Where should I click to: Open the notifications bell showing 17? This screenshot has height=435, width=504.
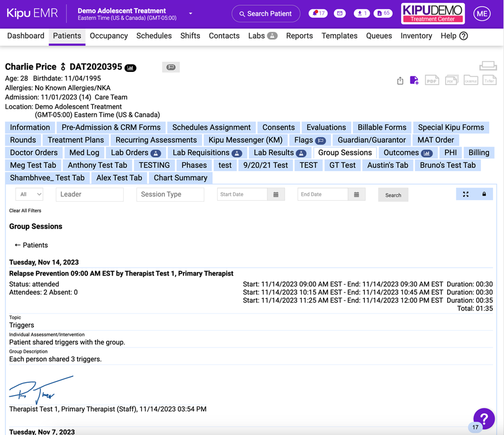point(318,13)
